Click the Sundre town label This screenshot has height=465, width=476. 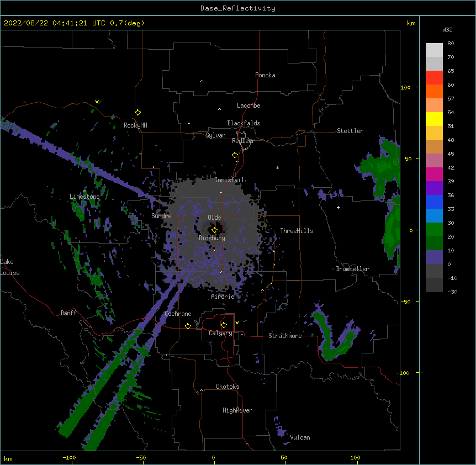161,216
